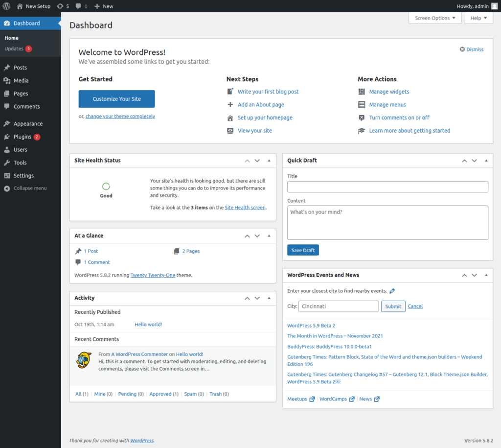Open the New menu in admin bar

tap(104, 6)
